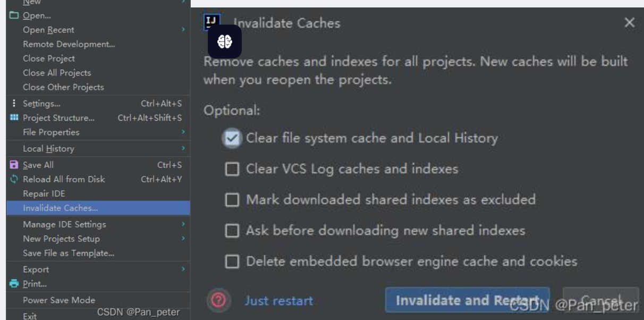Close the Invalidate Caches dialog with X
Screen dimensions: 644x320
pos(630,23)
